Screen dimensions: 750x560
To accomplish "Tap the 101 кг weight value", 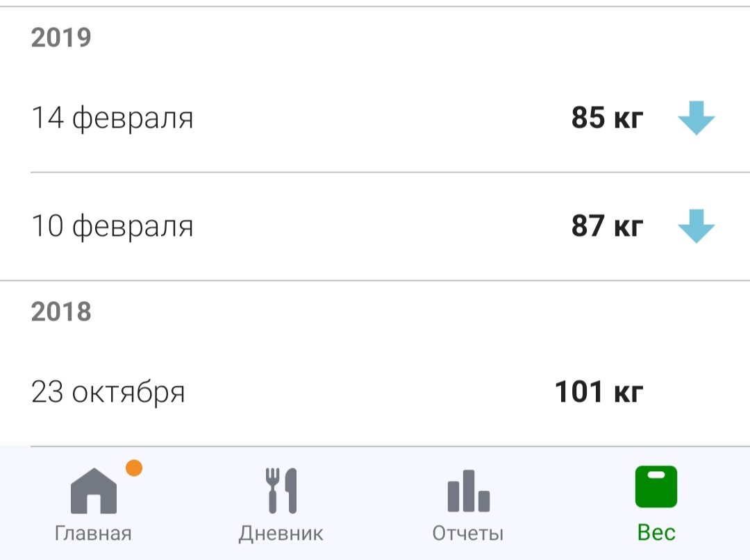I will [x=599, y=392].
